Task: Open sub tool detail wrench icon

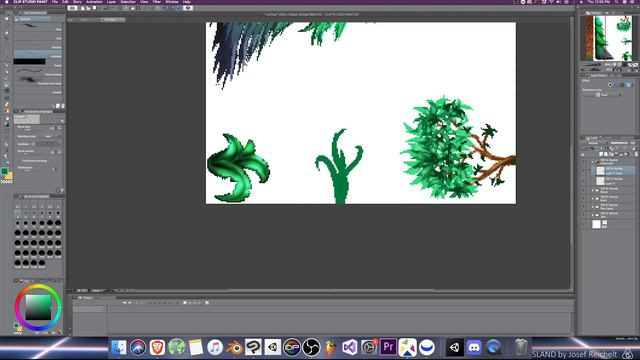Action: 62,190
